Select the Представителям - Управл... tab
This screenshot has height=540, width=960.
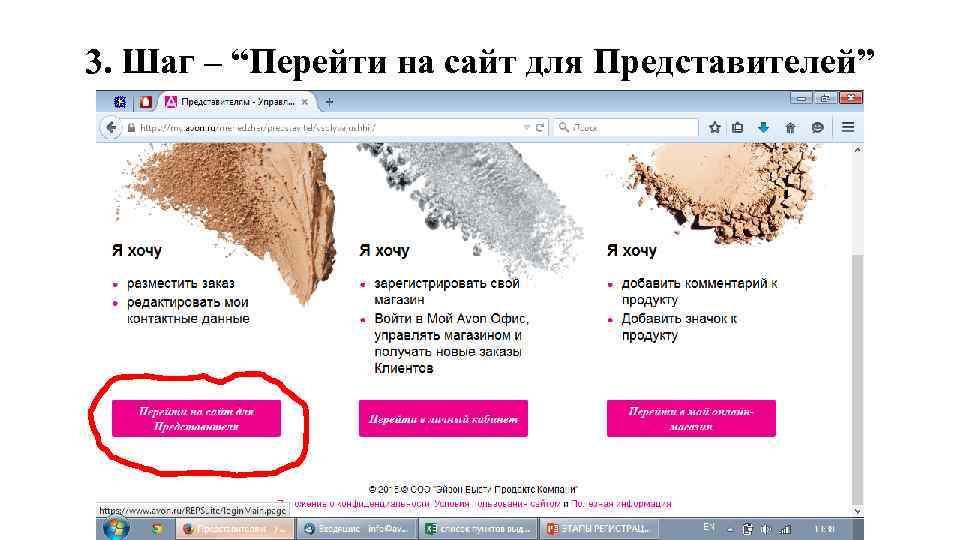[x=238, y=102]
